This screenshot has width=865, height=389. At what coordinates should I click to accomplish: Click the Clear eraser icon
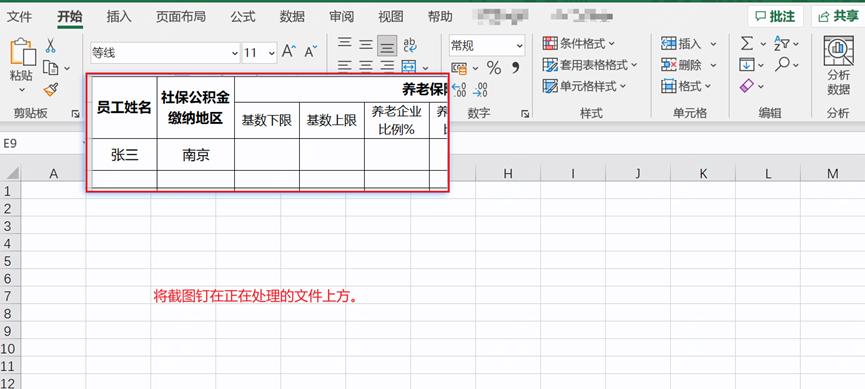pos(747,86)
